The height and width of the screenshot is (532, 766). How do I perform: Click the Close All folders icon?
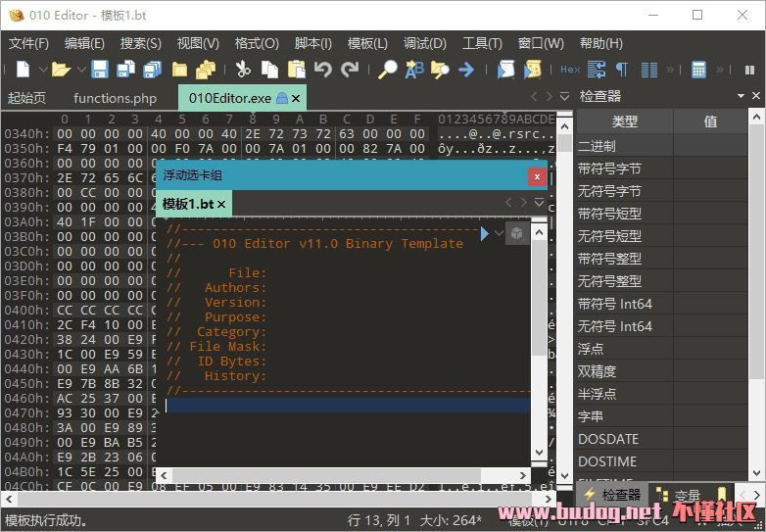point(206,70)
